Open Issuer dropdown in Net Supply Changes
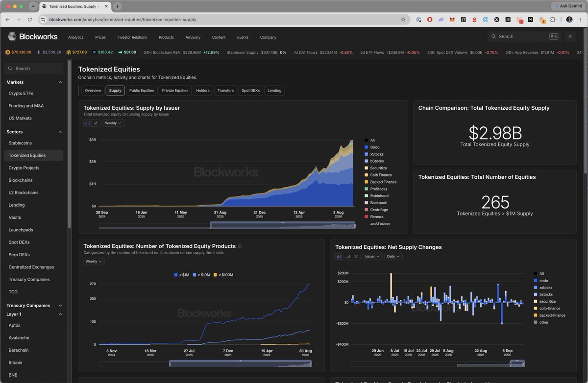 [372, 256]
